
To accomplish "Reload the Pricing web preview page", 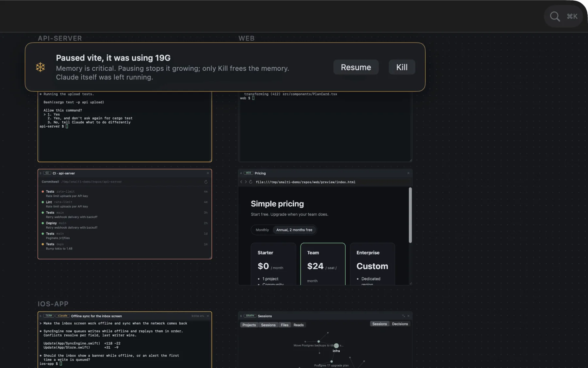I will click(x=251, y=182).
